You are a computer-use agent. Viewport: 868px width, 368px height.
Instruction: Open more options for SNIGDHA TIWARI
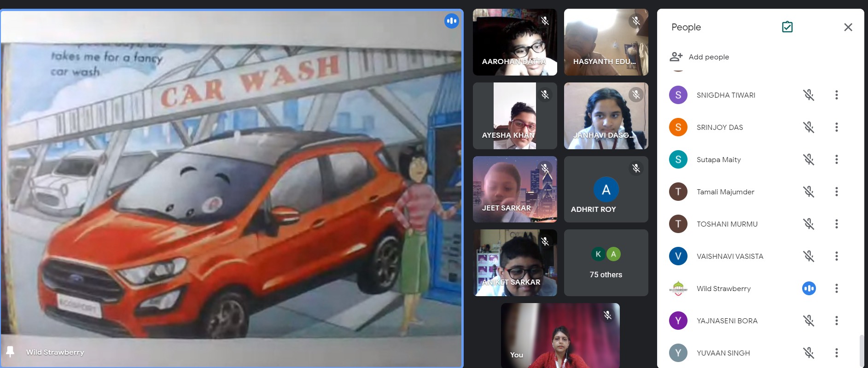(x=837, y=95)
